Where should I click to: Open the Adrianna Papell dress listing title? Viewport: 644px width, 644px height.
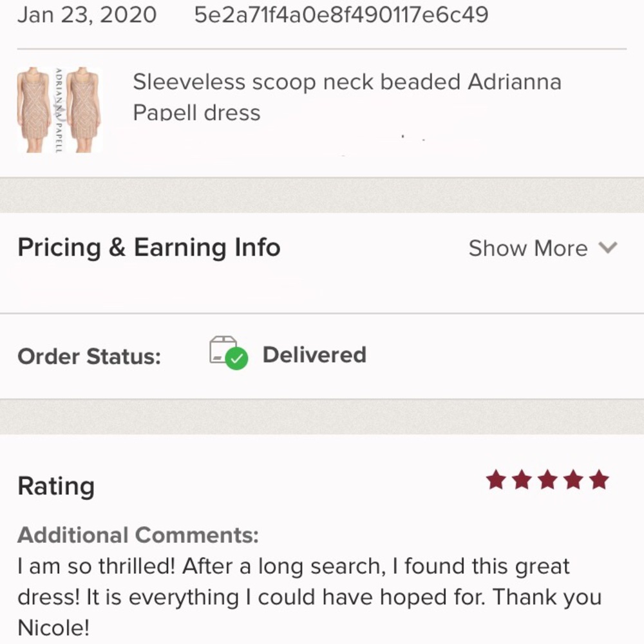[348, 97]
